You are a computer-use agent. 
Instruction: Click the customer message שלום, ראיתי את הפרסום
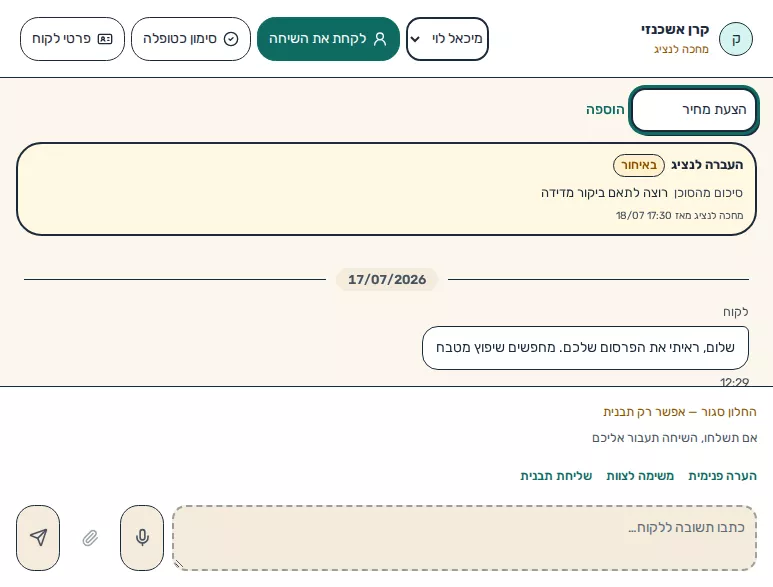585,348
